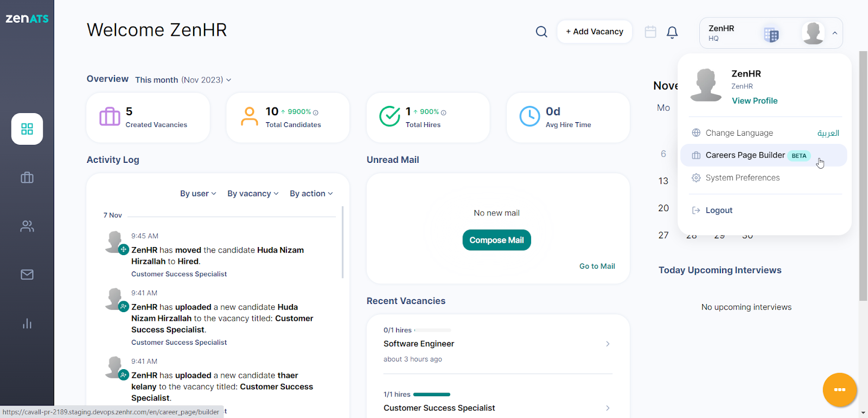Click Customer Success Specialist link under 9:45 AM
The width and height of the screenshot is (868, 418).
pos(179,274)
